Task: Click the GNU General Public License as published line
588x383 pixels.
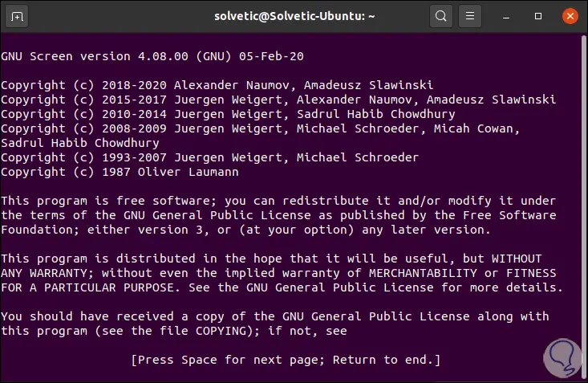Action: pyautogui.click(x=278, y=215)
